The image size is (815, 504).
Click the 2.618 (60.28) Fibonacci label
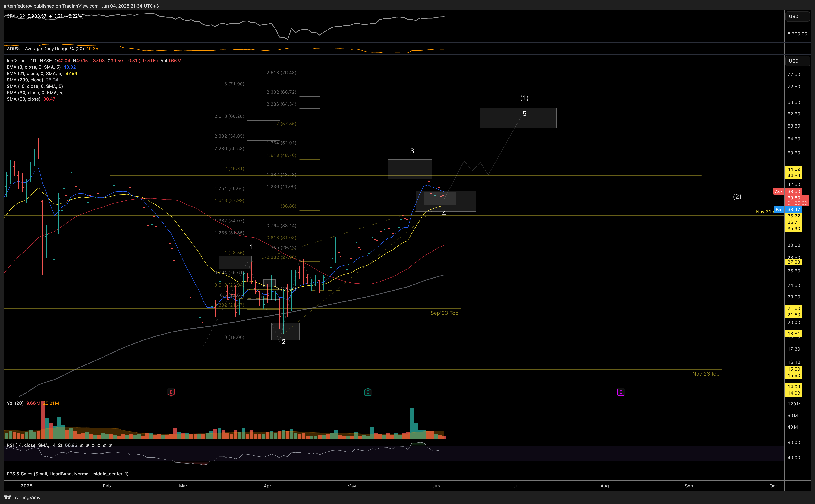(229, 116)
